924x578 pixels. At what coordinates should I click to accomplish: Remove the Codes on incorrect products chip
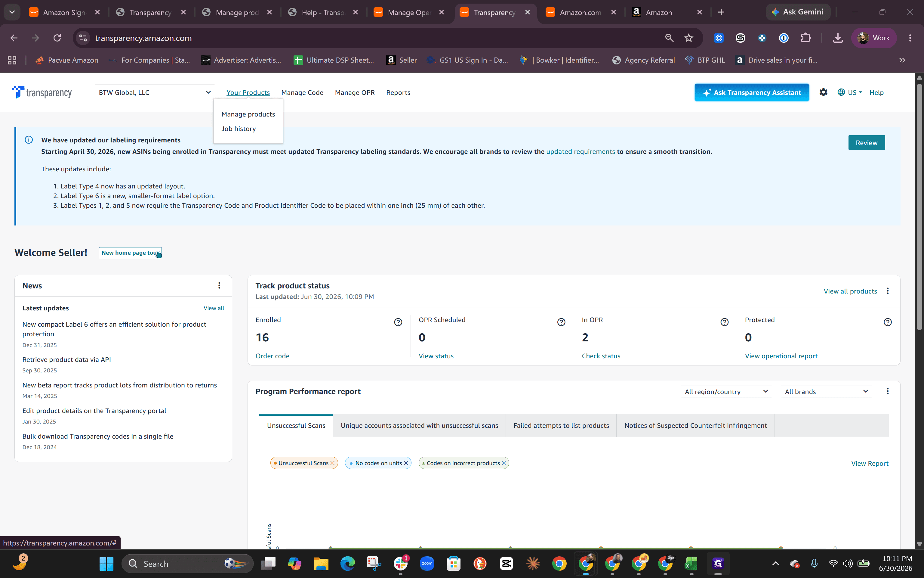click(x=504, y=463)
